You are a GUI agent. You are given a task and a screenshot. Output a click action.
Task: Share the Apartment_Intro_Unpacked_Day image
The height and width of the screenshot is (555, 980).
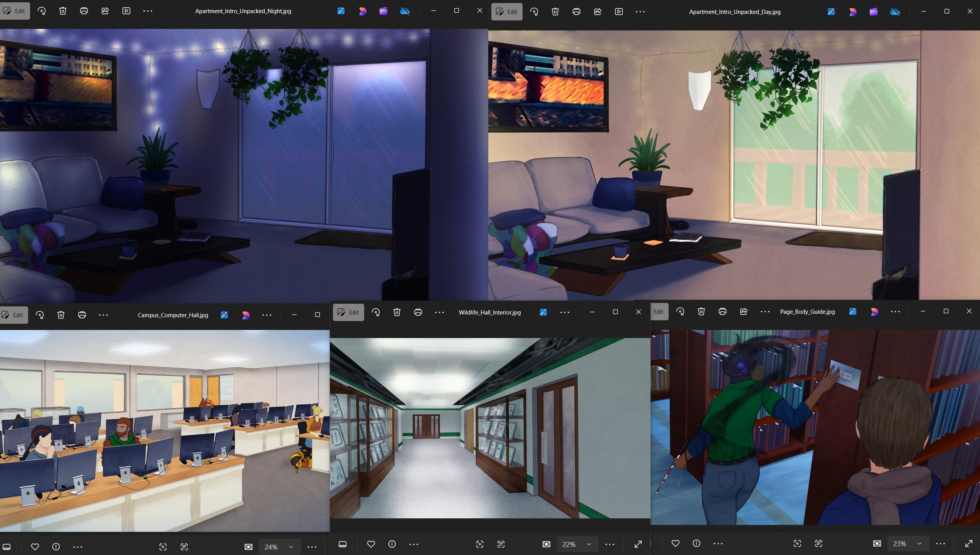pyautogui.click(x=598, y=12)
